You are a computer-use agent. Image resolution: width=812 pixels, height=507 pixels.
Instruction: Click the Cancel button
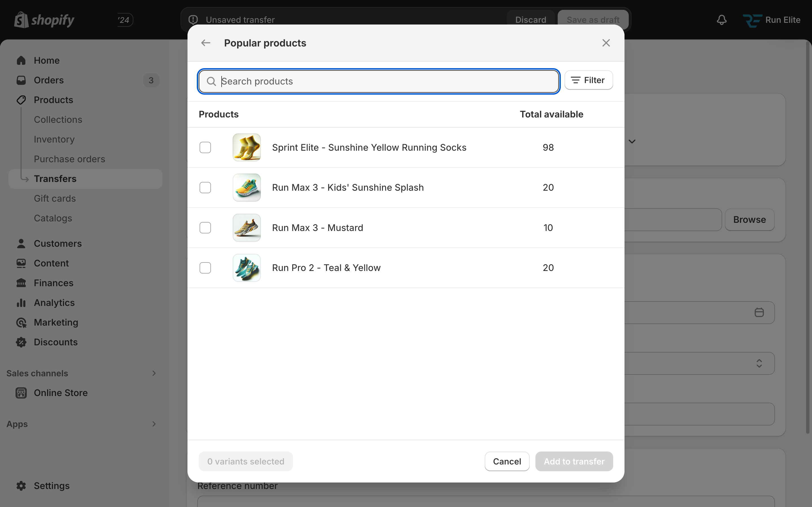507,461
